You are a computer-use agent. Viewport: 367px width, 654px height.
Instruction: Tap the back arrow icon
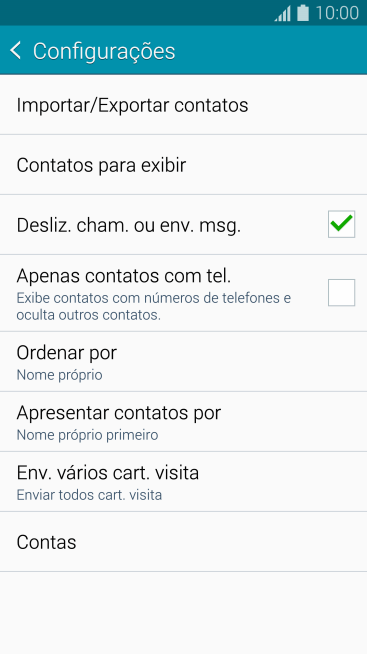(x=15, y=51)
